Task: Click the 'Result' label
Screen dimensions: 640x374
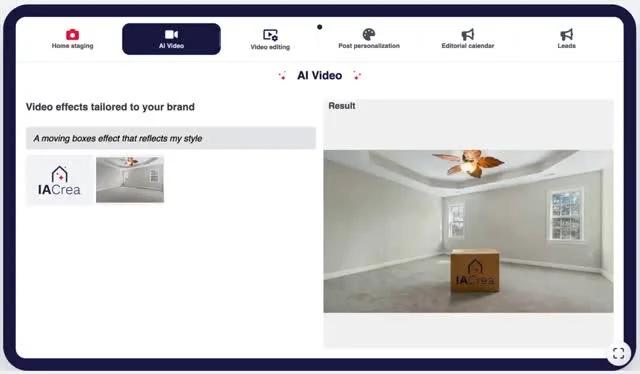Action: point(342,106)
